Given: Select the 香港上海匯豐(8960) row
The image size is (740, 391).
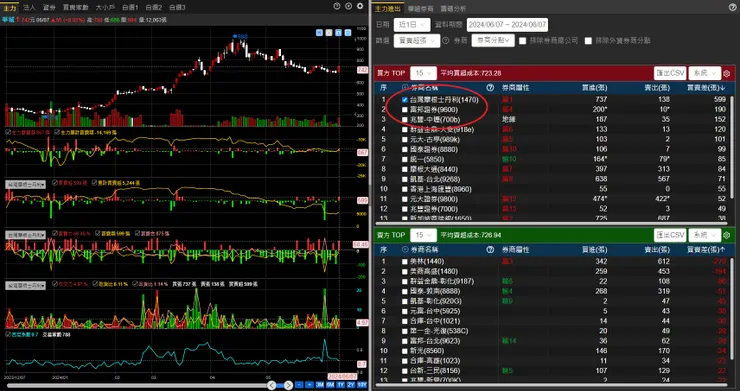Looking at the screenshot, I should [552, 189].
